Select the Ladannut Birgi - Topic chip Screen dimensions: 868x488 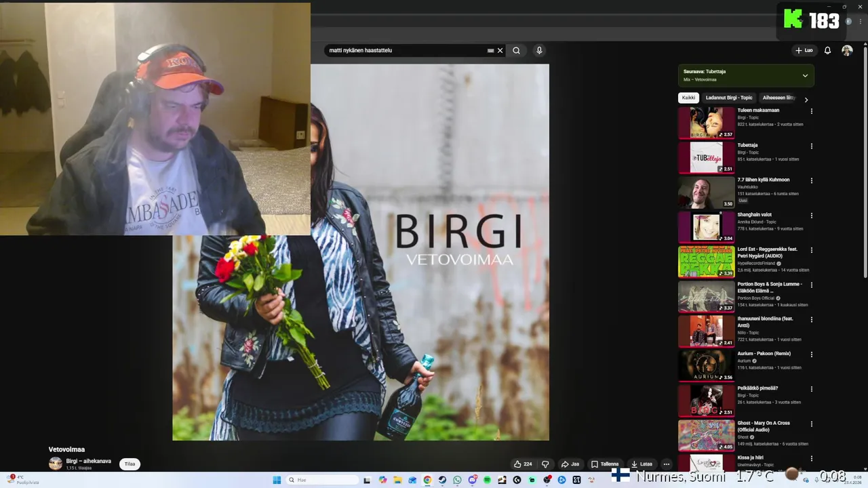729,98
